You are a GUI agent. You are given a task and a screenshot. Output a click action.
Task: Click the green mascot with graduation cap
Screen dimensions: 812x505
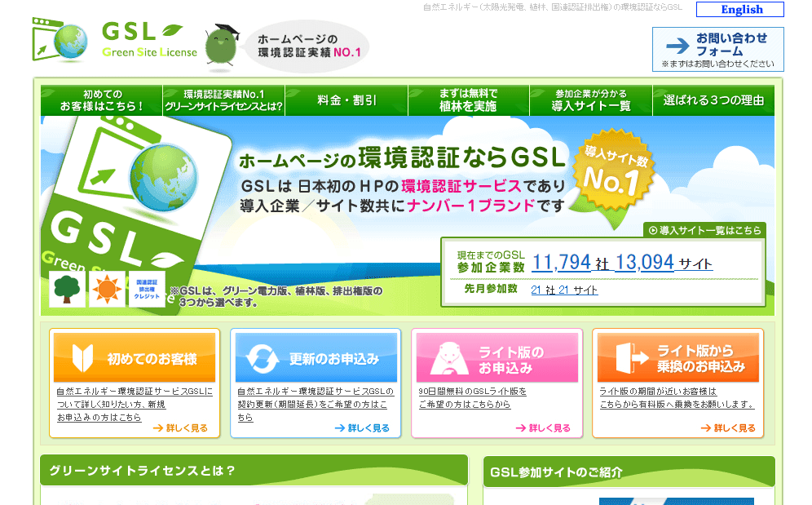pos(223,47)
